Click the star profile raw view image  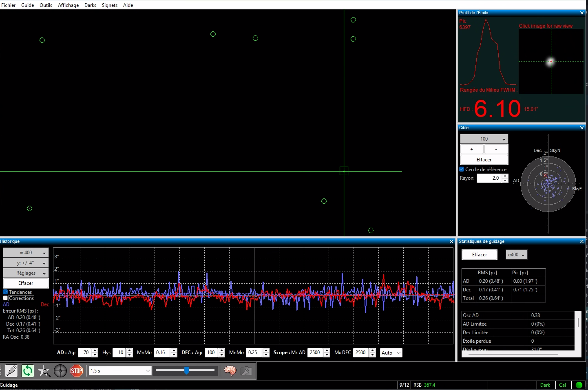click(551, 62)
